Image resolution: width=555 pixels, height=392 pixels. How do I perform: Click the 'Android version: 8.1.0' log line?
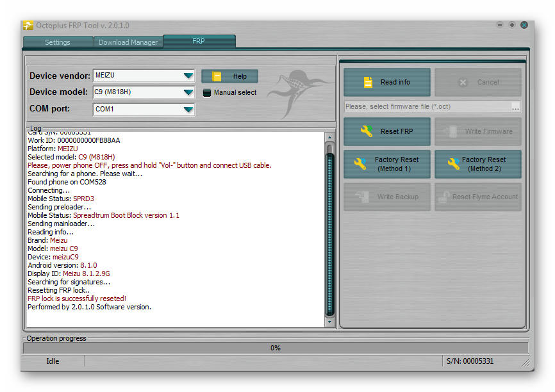(x=62, y=265)
